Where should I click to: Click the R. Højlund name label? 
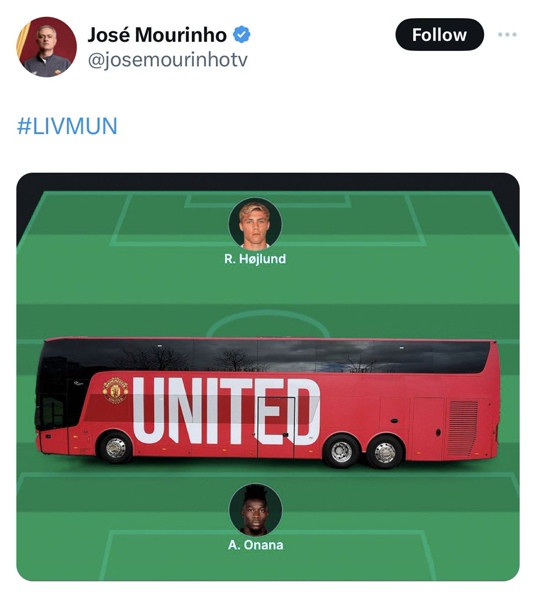pos(255,259)
